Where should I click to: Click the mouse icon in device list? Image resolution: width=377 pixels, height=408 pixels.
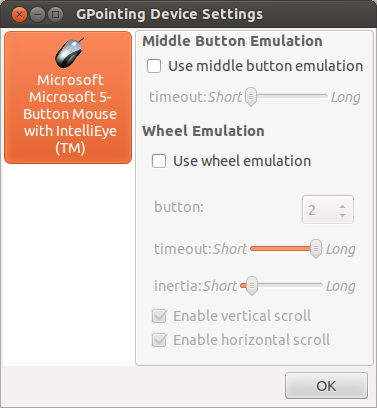(69, 53)
